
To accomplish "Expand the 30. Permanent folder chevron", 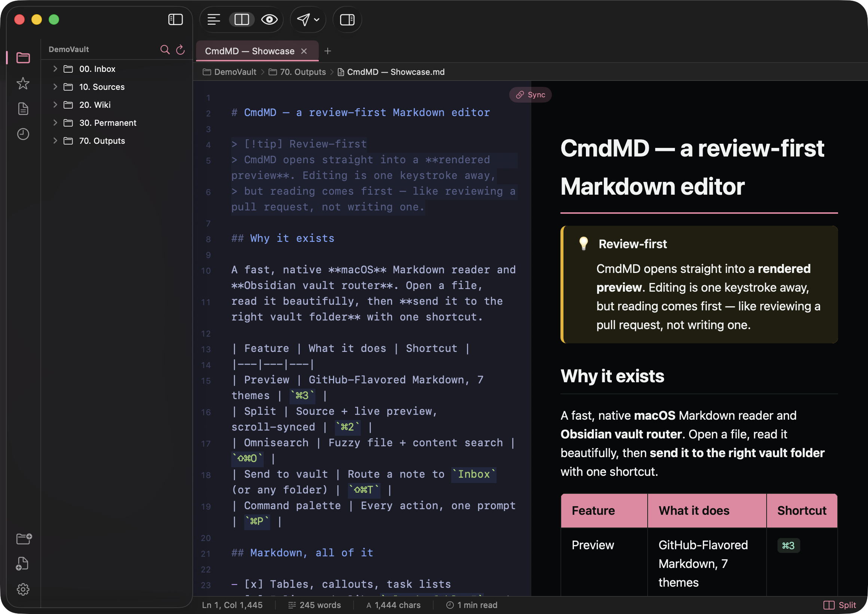I will pyautogui.click(x=55, y=122).
